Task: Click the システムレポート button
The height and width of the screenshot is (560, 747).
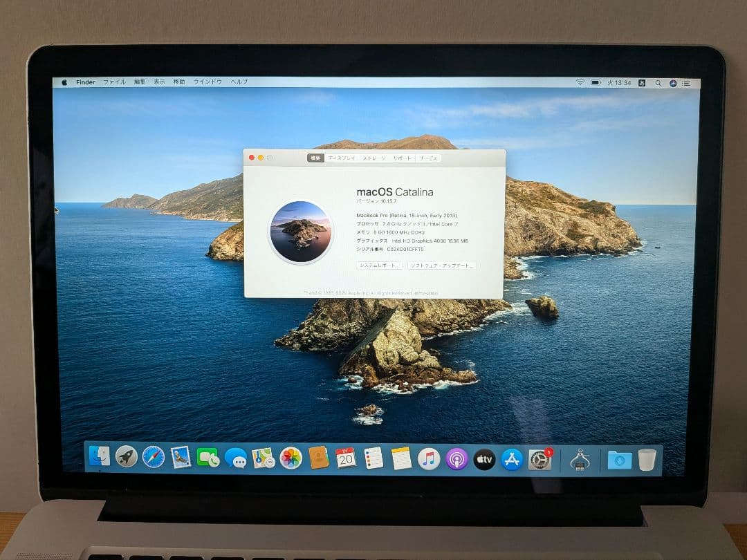Action: coord(379,265)
